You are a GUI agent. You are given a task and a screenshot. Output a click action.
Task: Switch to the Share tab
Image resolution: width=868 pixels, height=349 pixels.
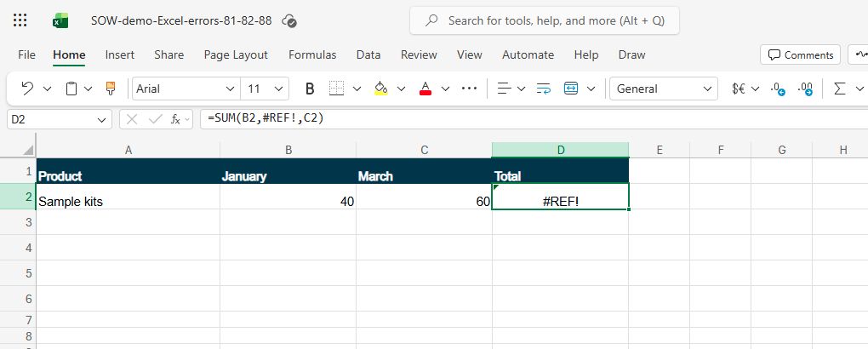168,54
